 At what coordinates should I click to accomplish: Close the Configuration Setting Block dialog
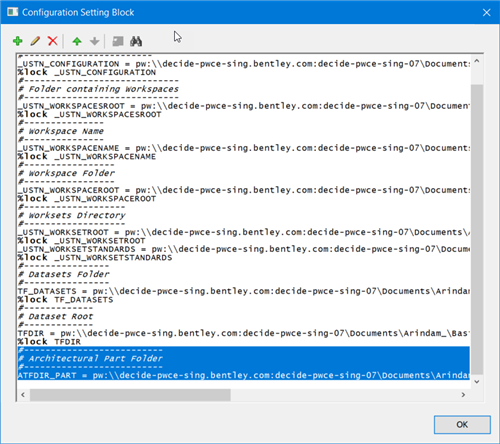click(x=486, y=13)
